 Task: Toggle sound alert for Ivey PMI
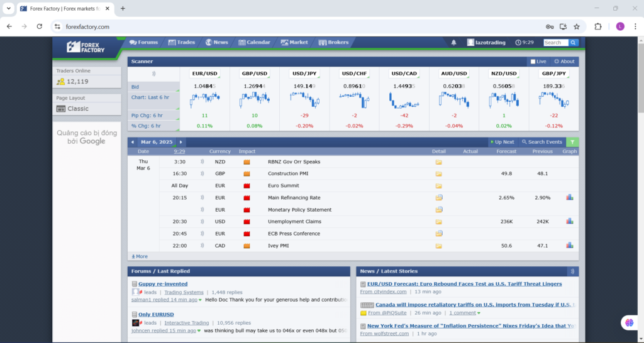tap(202, 246)
